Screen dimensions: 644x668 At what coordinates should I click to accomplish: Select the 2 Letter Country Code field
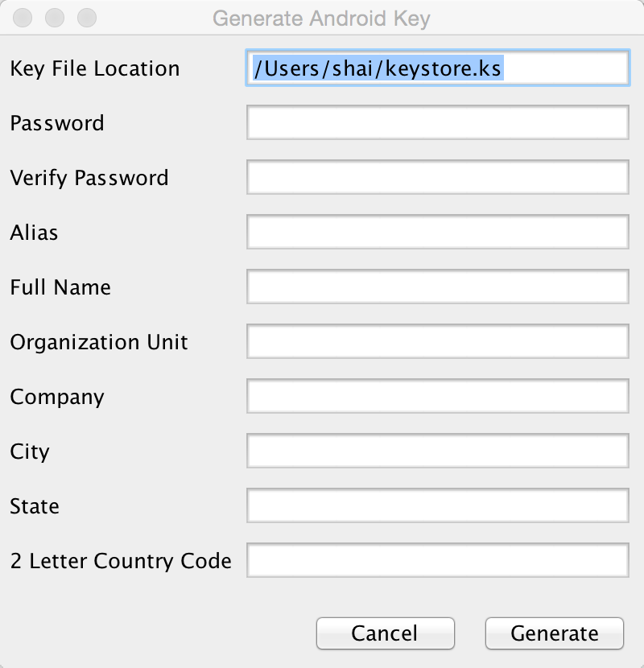coord(437,561)
